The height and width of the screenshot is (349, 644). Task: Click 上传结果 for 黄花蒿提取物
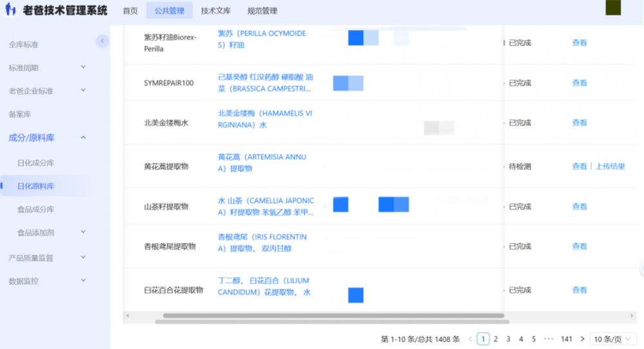point(610,166)
